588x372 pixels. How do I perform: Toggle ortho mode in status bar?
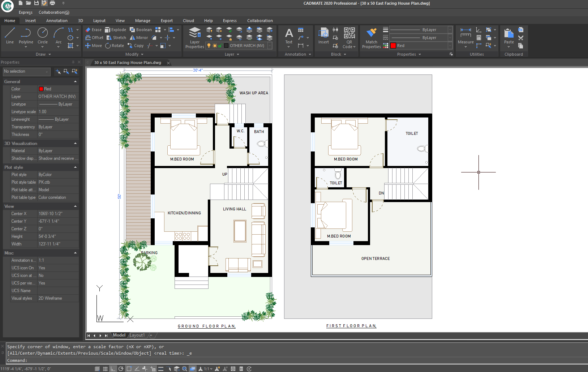(113, 369)
